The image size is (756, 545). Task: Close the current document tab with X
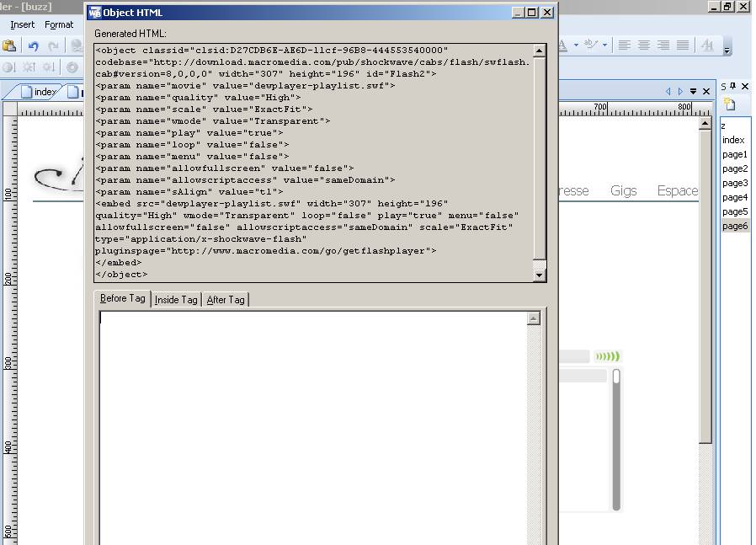(x=706, y=91)
